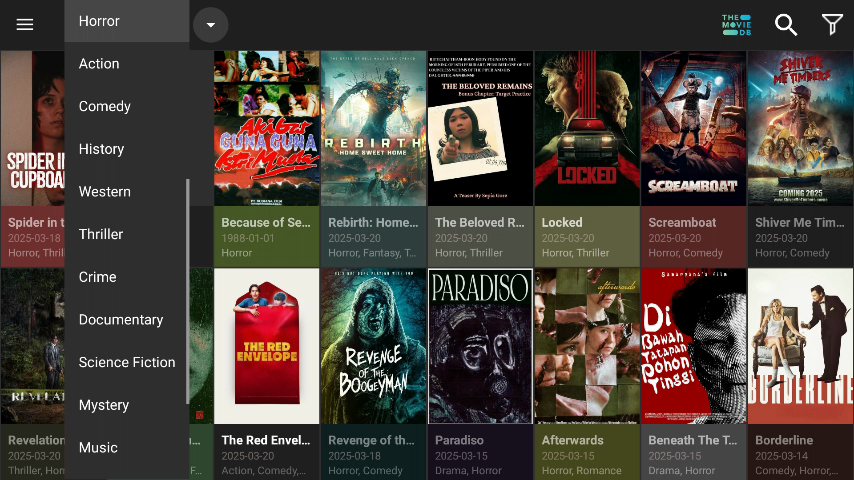Open the Locked movie poster
Screen dimensions: 854x480
click(x=587, y=128)
